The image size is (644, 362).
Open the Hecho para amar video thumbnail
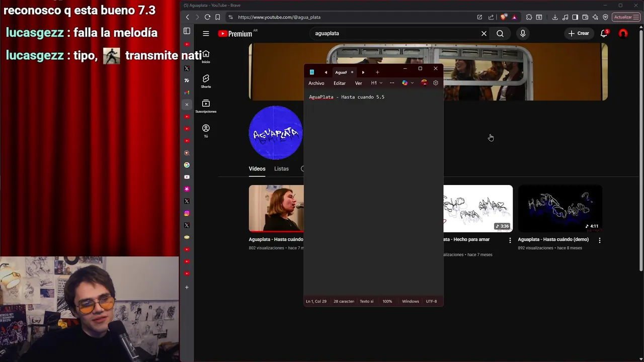[478, 209]
